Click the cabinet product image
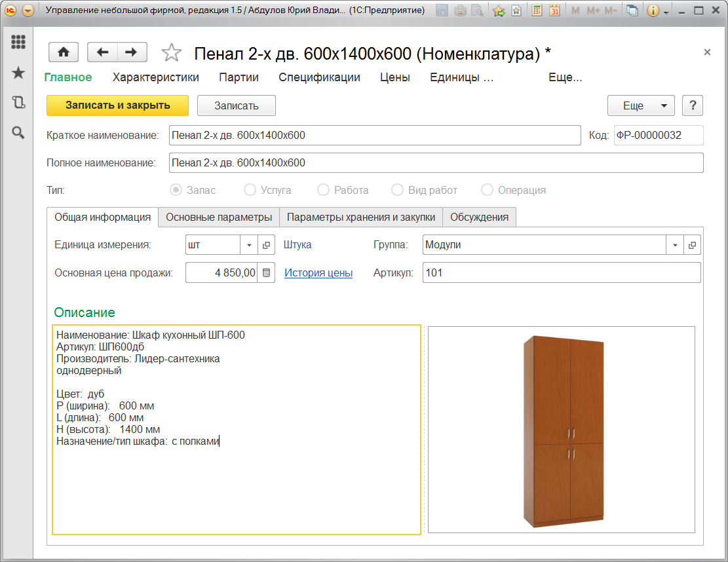Image resolution: width=728 pixels, height=562 pixels. [x=562, y=430]
